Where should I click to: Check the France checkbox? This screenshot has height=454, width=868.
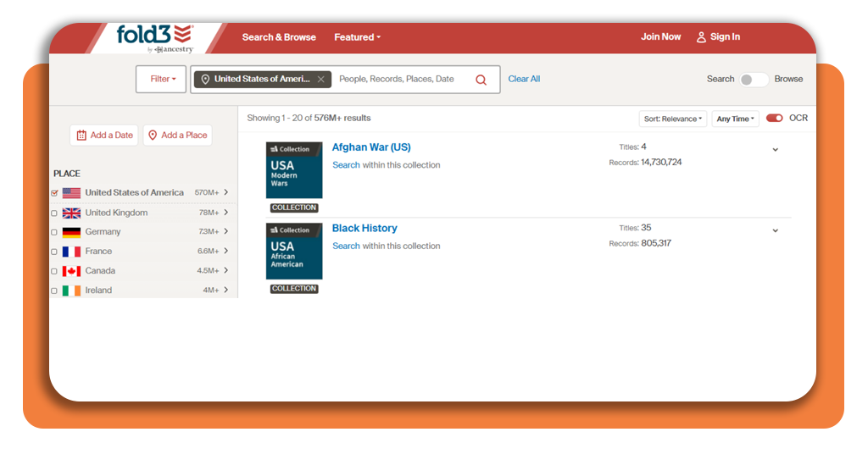pyautogui.click(x=54, y=252)
